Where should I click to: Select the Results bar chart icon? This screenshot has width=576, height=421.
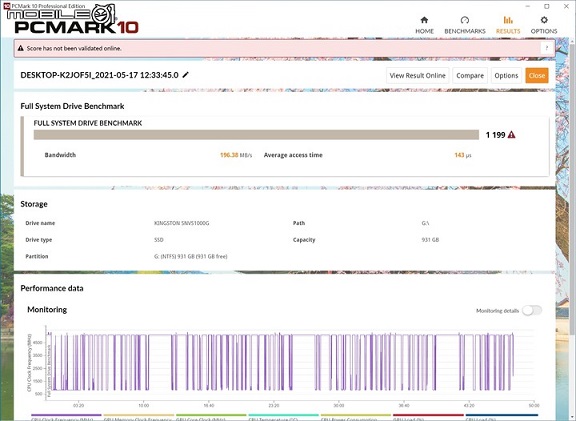click(x=508, y=20)
